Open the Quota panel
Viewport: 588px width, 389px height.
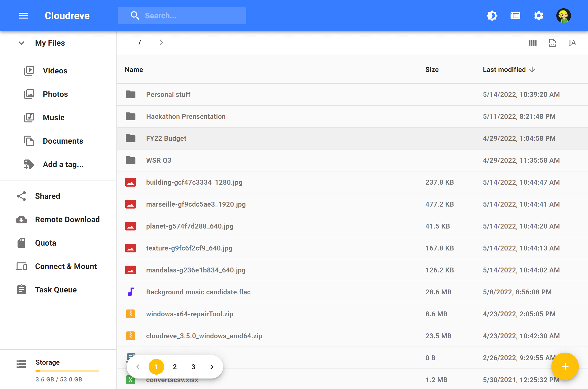(46, 243)
